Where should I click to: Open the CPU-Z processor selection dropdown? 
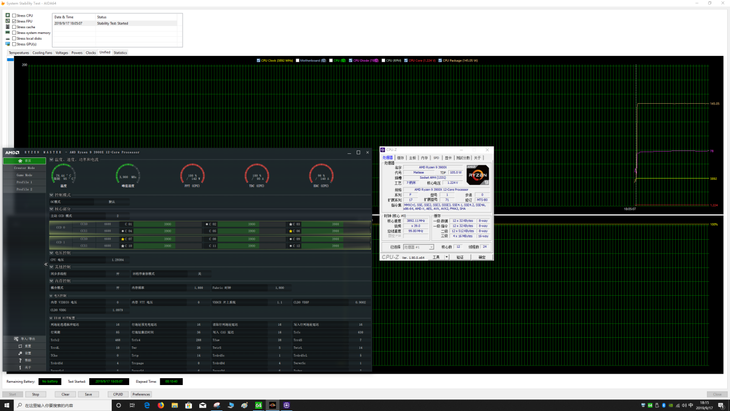418,247
